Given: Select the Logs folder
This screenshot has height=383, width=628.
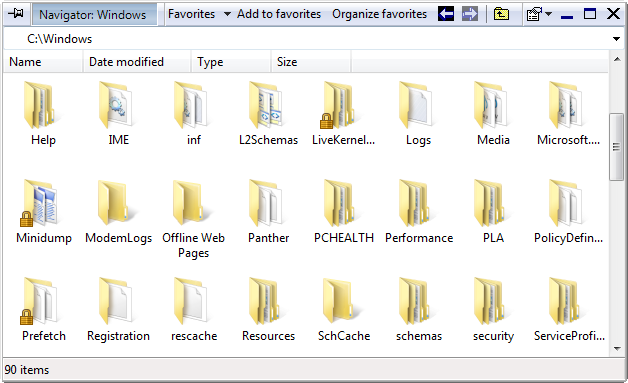Looking at the screenshot, I should click(418, 114).
